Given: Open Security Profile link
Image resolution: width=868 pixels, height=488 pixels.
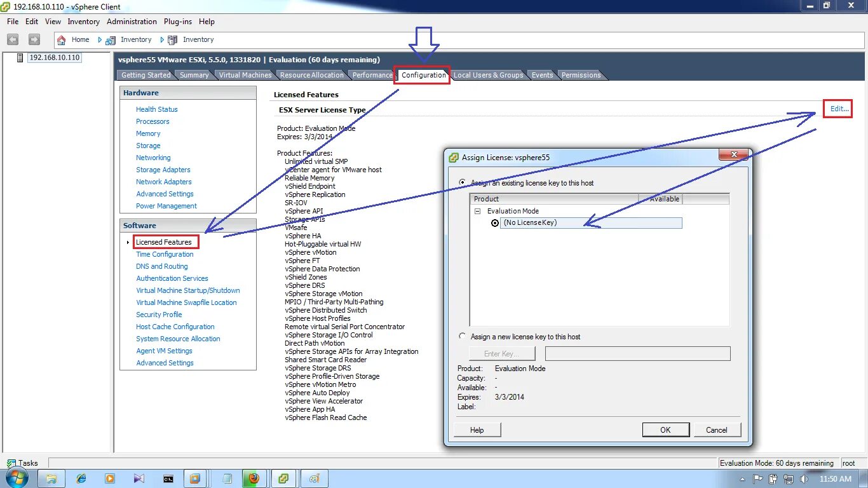Looking at the screenshot, I should (x=159, y=315).
